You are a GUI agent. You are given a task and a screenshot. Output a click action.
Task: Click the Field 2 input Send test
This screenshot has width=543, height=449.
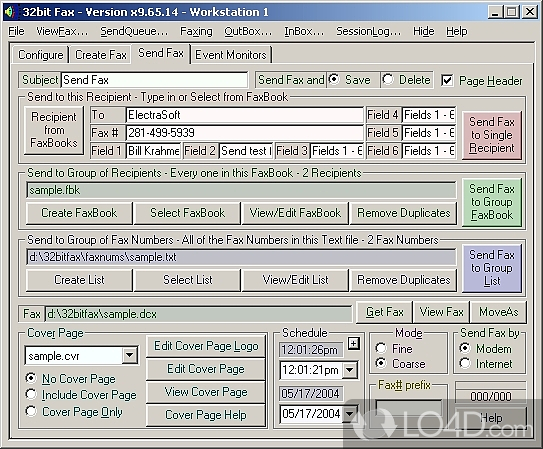[246, 151]
